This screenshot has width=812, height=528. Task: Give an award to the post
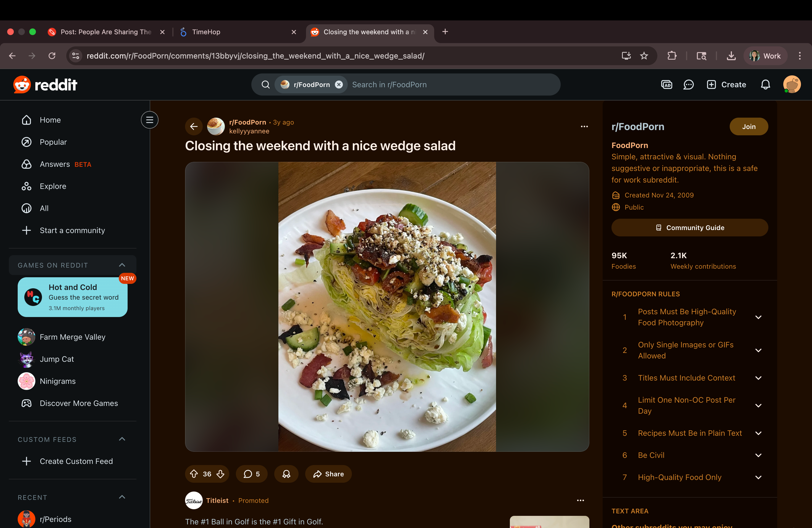click(286, 474)
